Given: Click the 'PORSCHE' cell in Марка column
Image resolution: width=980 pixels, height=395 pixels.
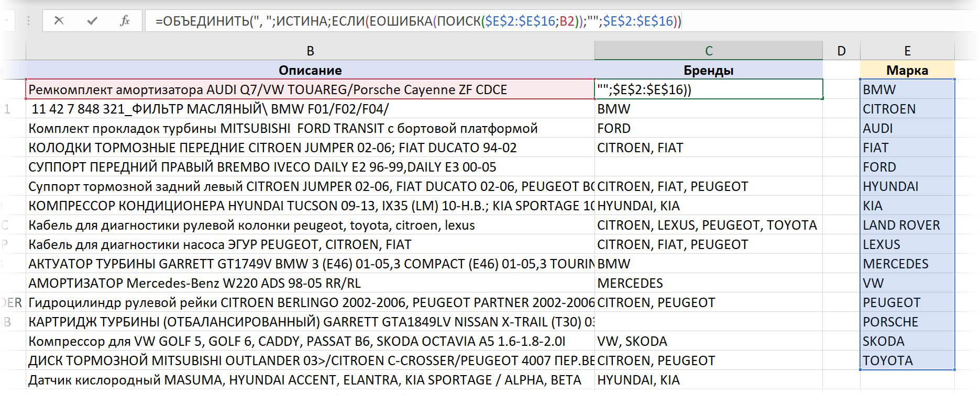Looking at the screenshot, I should tap(907, 322).
